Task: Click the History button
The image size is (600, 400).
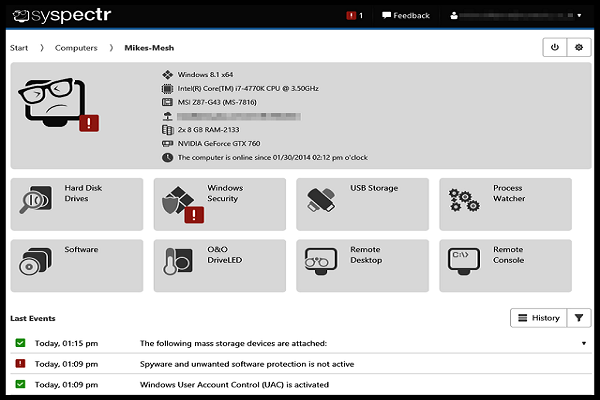Action: coord(538,318)
